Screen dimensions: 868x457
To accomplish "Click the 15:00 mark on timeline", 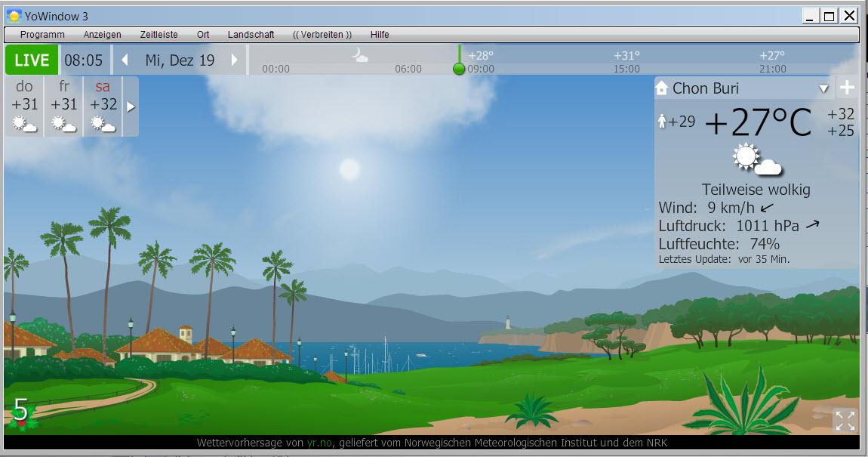I will coord(626,69).
